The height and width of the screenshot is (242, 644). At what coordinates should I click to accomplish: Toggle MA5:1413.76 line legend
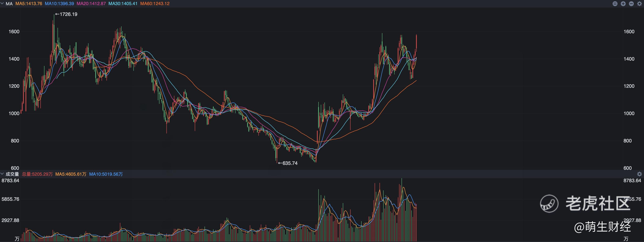(29, 4)
